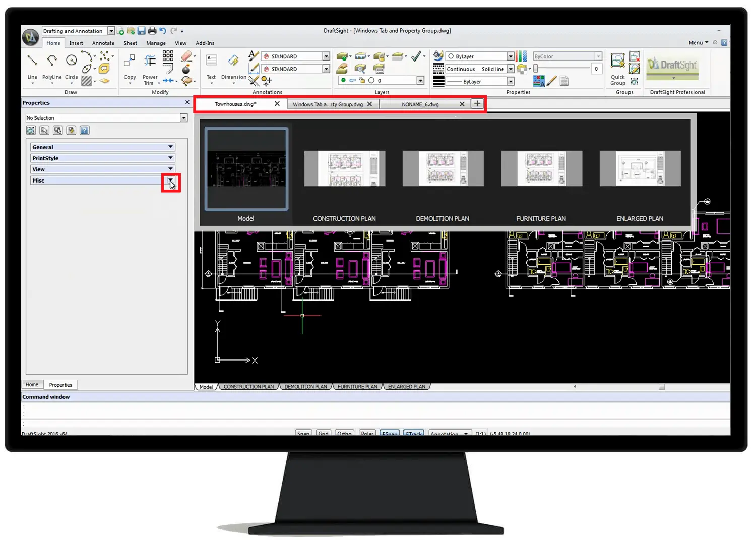The width and height of the screenshot is (756, 540).
Task: Open the layer 0 dropdown list
Action: coord(420,81)
